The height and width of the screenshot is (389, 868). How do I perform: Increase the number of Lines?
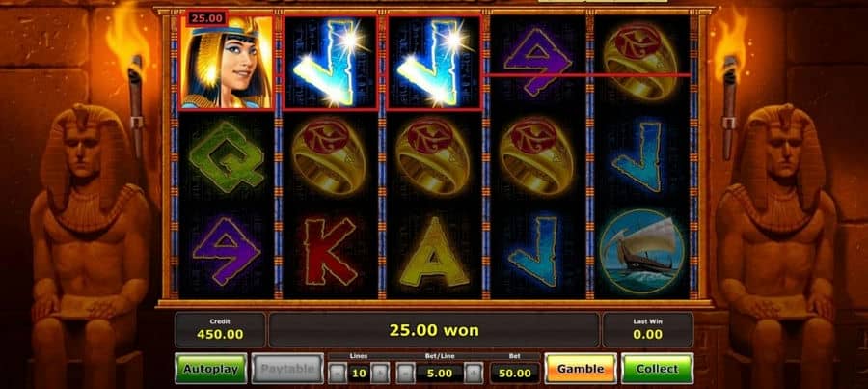tap(379, 373)
